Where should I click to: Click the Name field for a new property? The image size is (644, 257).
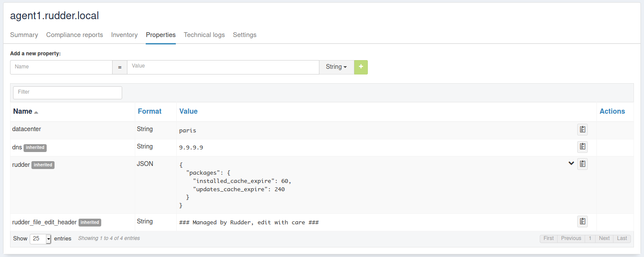(61, 67)
